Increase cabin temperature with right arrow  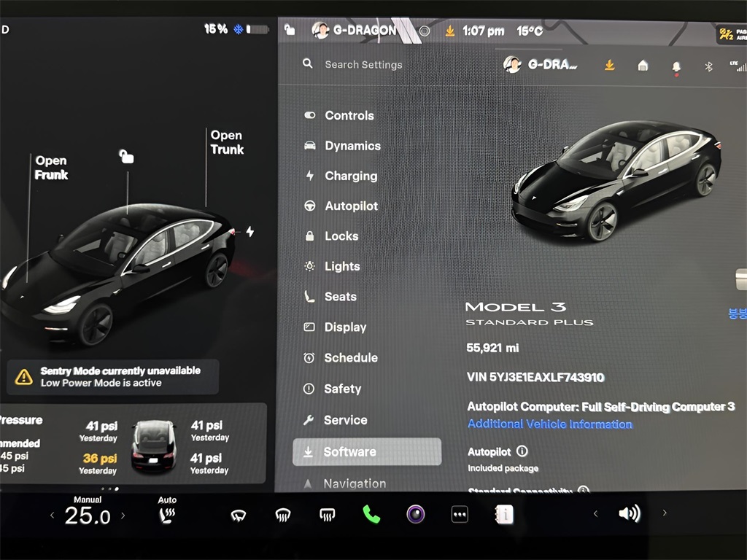click(123, 516)
